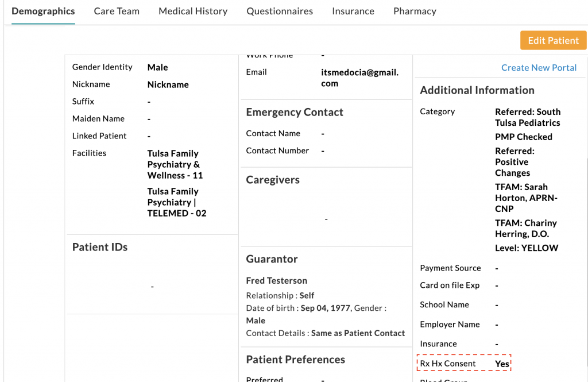Click the PMP Checked category entry
This screenshot has height=382, width=588.
point(523,137)
